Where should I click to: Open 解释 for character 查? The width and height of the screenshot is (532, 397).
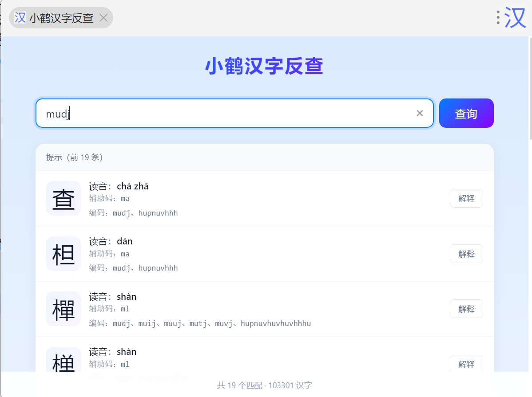coord(466,198)
